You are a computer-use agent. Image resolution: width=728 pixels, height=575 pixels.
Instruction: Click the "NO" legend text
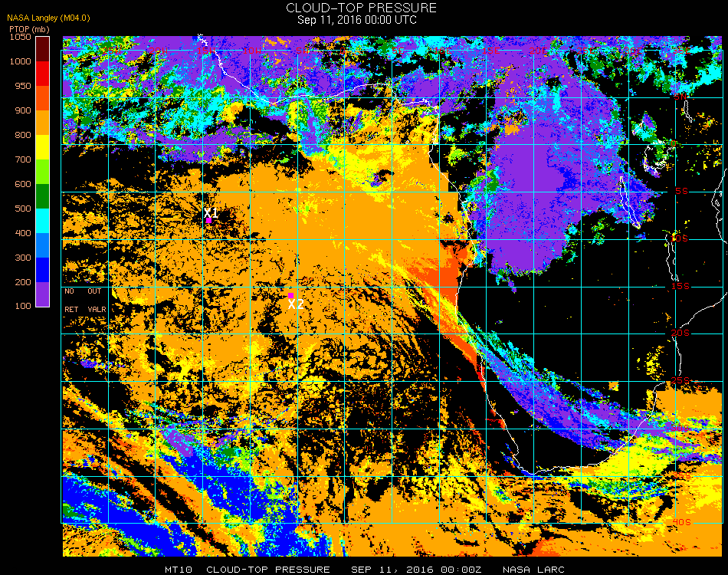[x=69, y=291]
